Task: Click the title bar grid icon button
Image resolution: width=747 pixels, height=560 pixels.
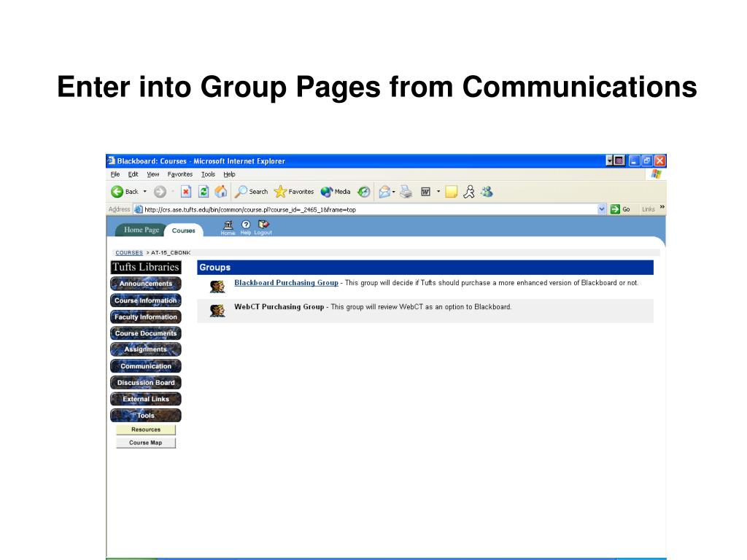Action: click(619, 161)
